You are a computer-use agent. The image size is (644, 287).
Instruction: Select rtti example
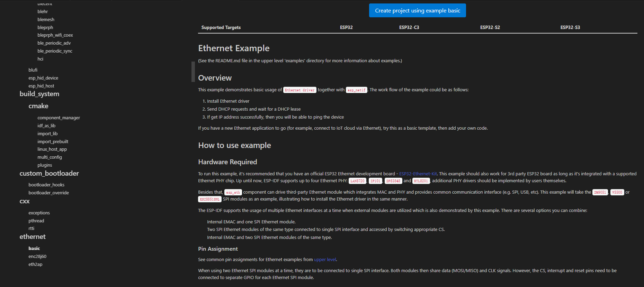[x=32, y=229]
